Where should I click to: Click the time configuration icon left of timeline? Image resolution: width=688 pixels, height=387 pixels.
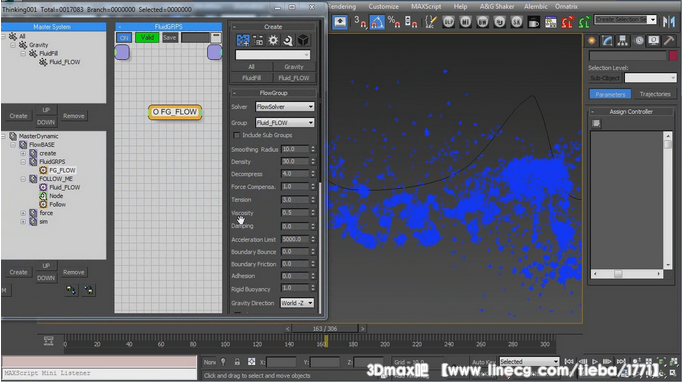point(49,340)
